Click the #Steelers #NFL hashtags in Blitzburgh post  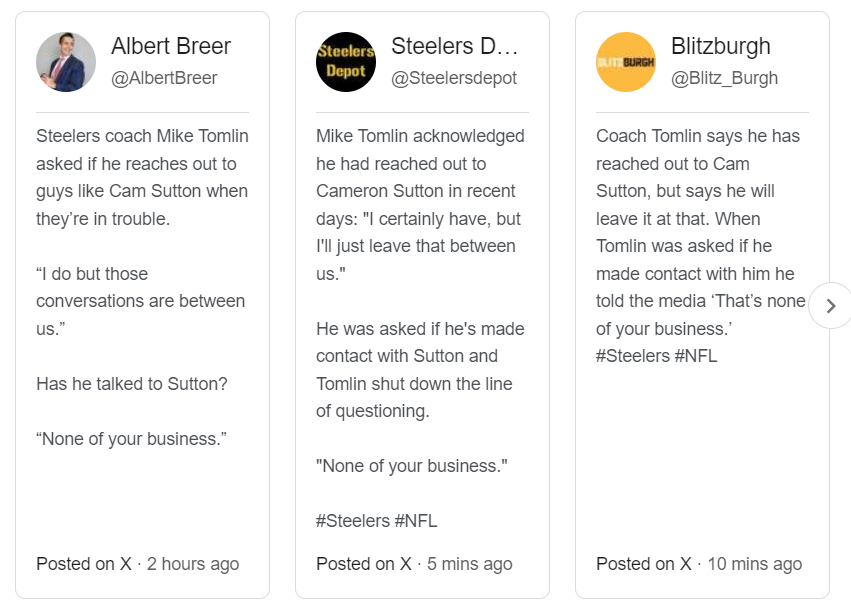point(657,356)
